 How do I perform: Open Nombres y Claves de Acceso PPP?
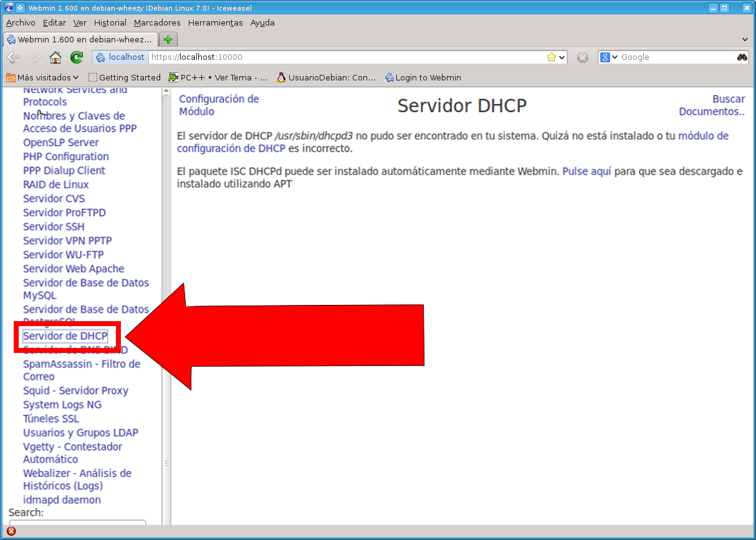80,122
